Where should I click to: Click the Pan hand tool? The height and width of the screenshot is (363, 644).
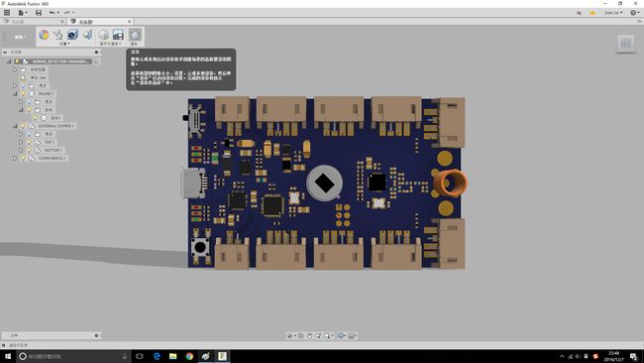click(310, 336)
